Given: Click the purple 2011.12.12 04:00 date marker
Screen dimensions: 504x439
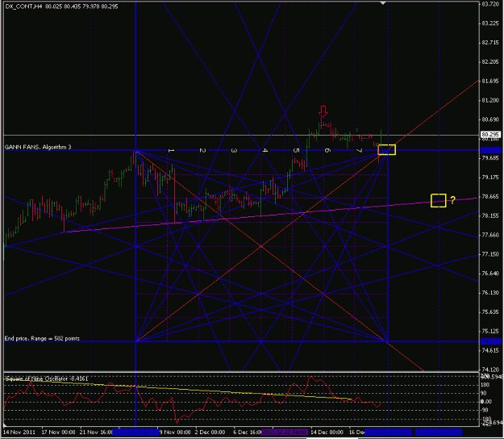Looking at the screenshot, I should click(285, 432).
